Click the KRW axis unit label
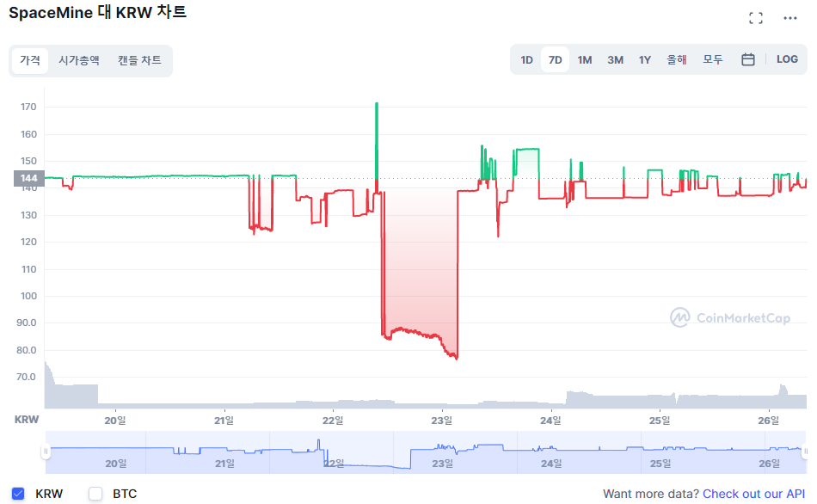Screen dimensions: 817x504 click(x=27, y=420)
